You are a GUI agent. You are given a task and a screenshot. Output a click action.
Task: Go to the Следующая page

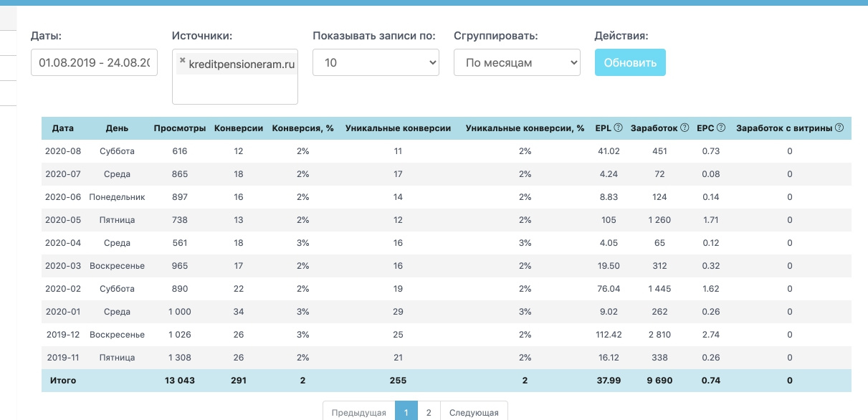click(x=474, y=412)
